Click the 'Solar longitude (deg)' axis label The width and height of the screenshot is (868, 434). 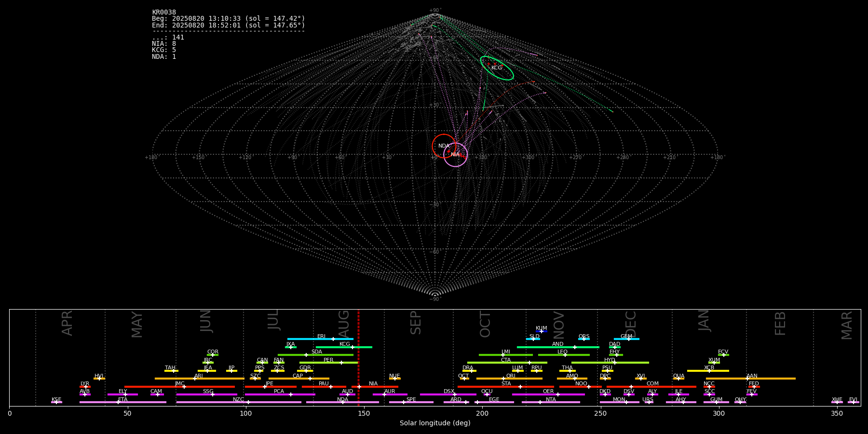pyautogui.click(x=435, y=423)
